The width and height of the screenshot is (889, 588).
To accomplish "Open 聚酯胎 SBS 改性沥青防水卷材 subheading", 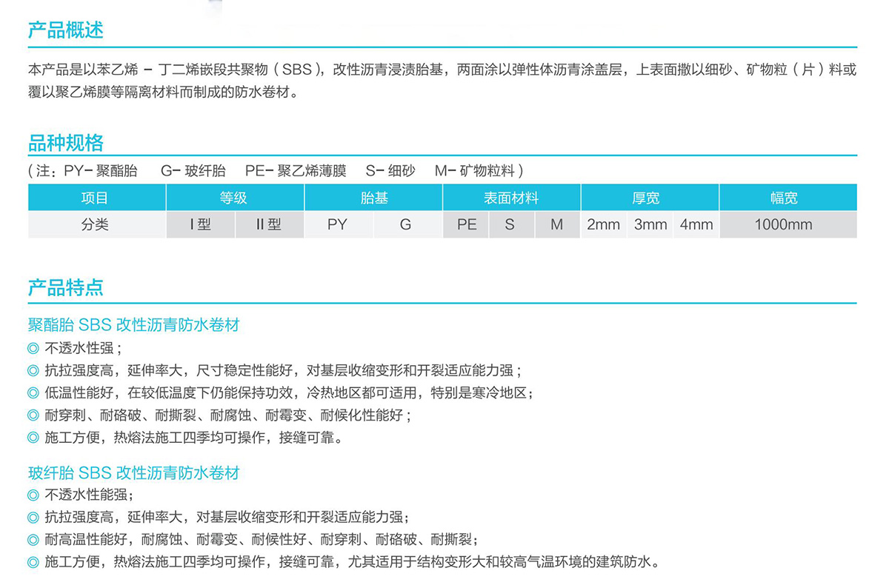I will pos(133,325).
